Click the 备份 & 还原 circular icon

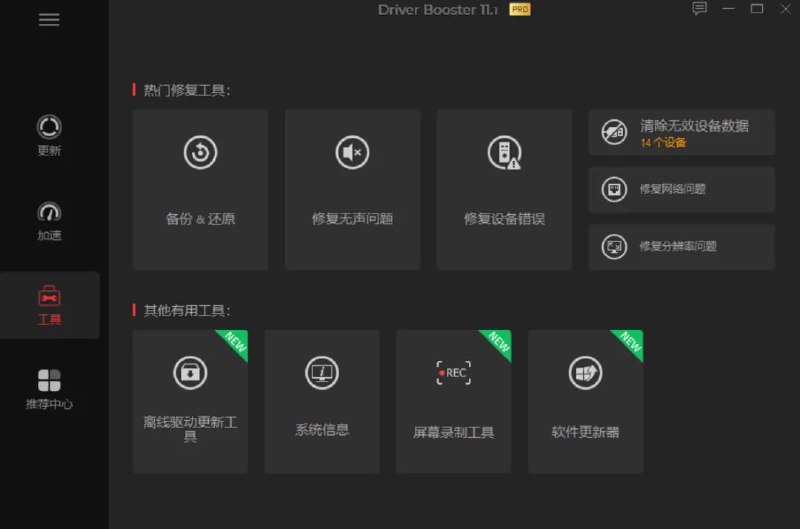click(x=201, y=152)
